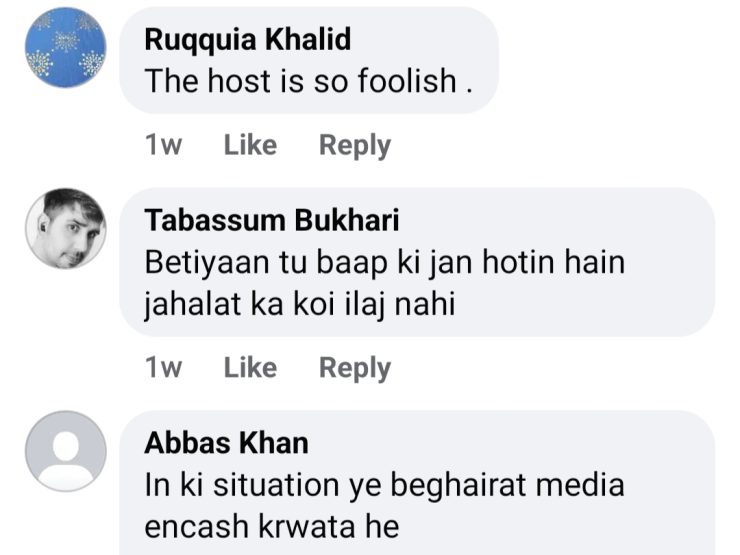740x555 pixels.
Task: Reply to Ruqquia Khalid's comment
Action: 354,146
